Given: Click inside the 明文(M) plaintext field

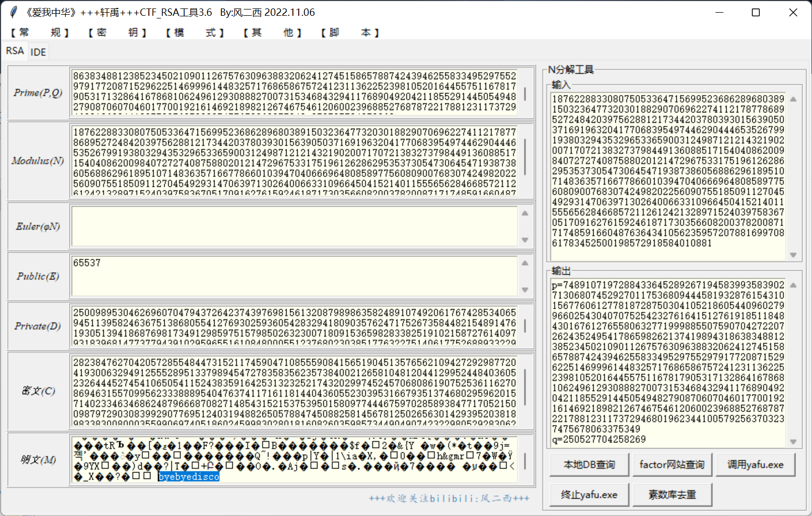Looking at the screenshot, I should click(294, 459).
